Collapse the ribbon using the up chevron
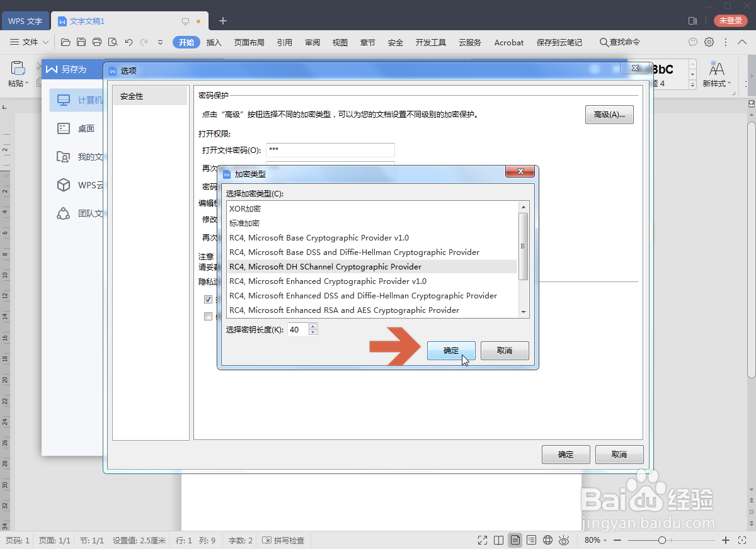Viewport: 756px width, 549px height. [743, 42]
